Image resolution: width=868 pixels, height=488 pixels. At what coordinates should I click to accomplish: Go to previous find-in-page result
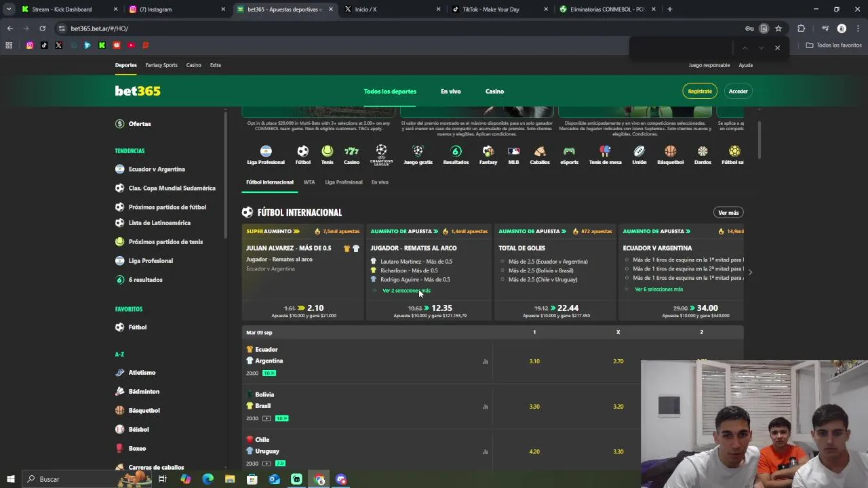pos(745,47)
